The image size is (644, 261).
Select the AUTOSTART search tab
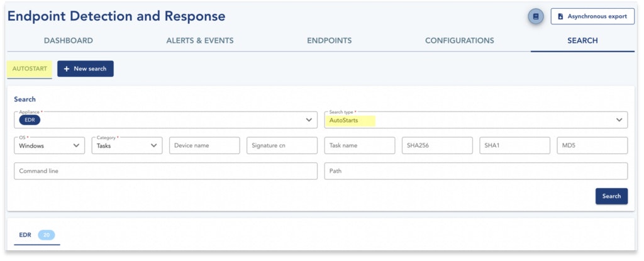(x=30, y=69)
